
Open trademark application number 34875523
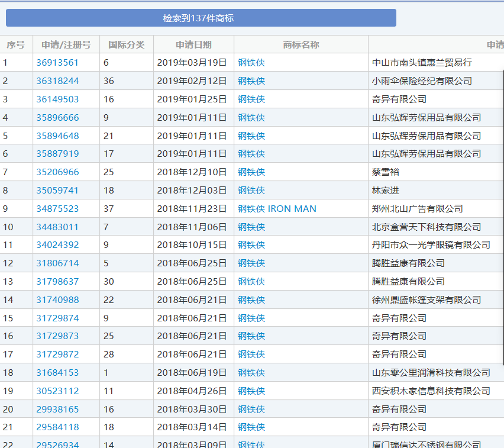[x=57, y=208]
